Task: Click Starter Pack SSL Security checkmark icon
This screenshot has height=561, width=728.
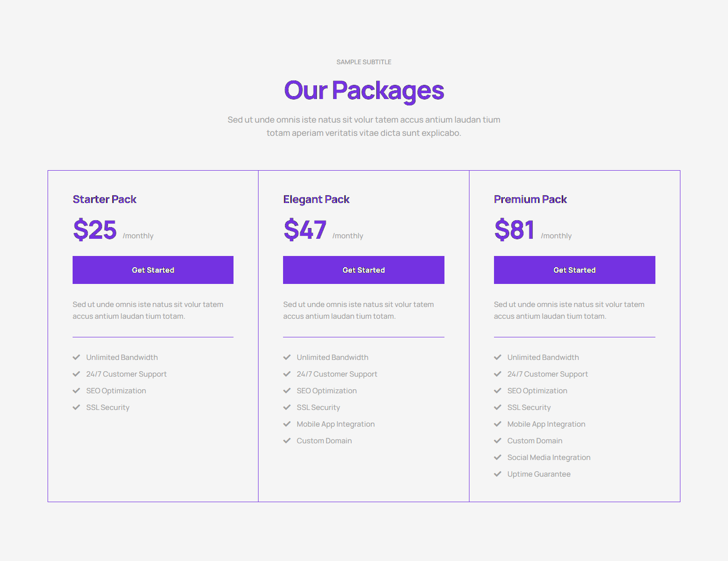Action: click(x=77, y=408)
